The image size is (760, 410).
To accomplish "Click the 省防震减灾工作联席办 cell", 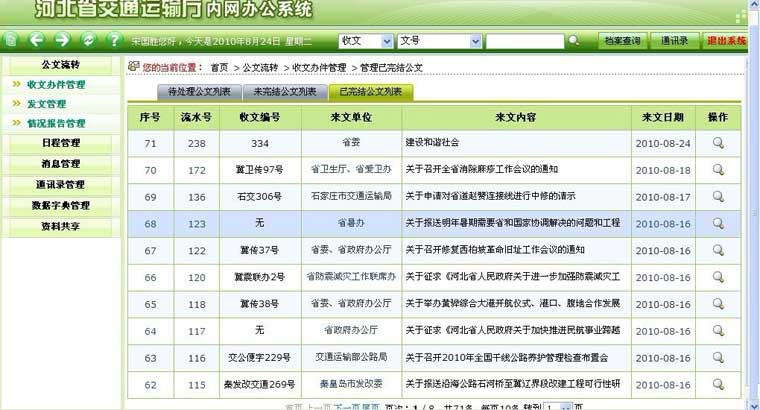I will click(x=351, y=277).
